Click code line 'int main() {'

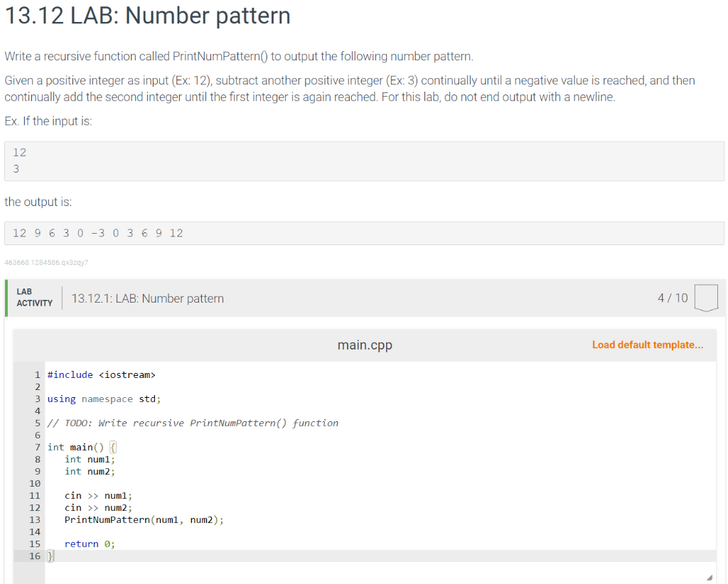click(x=82, y=447)
